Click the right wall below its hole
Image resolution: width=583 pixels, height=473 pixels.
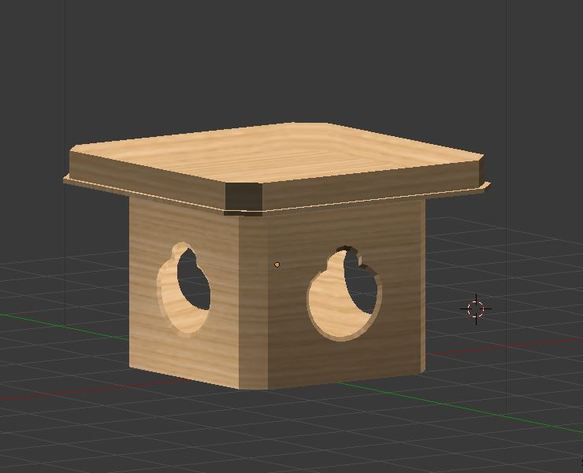tap(346, 361)
